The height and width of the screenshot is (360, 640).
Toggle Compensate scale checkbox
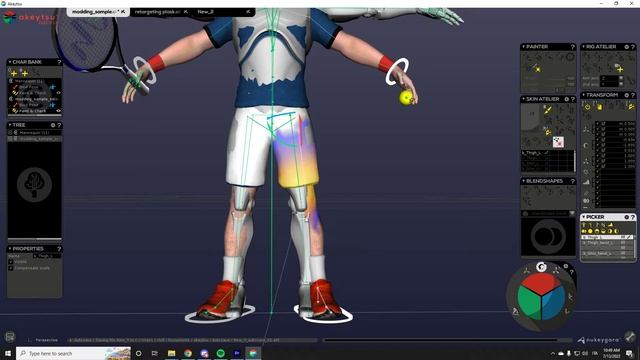click(11, 268)
